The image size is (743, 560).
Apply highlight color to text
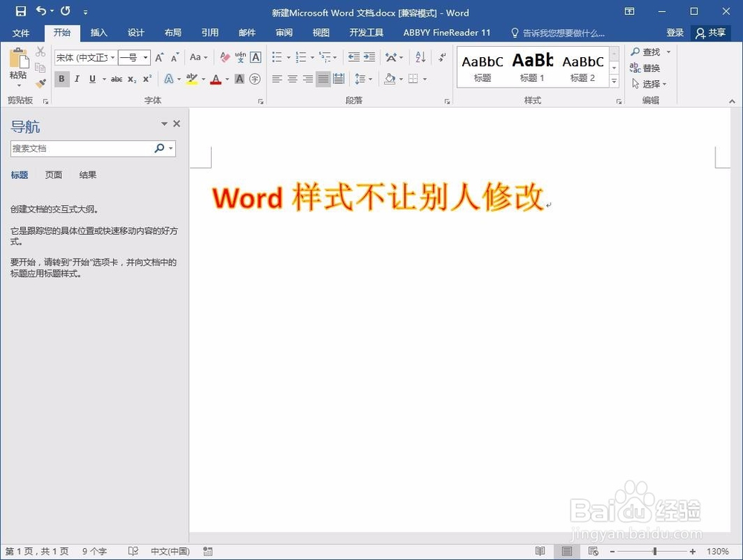coord(192,79)
